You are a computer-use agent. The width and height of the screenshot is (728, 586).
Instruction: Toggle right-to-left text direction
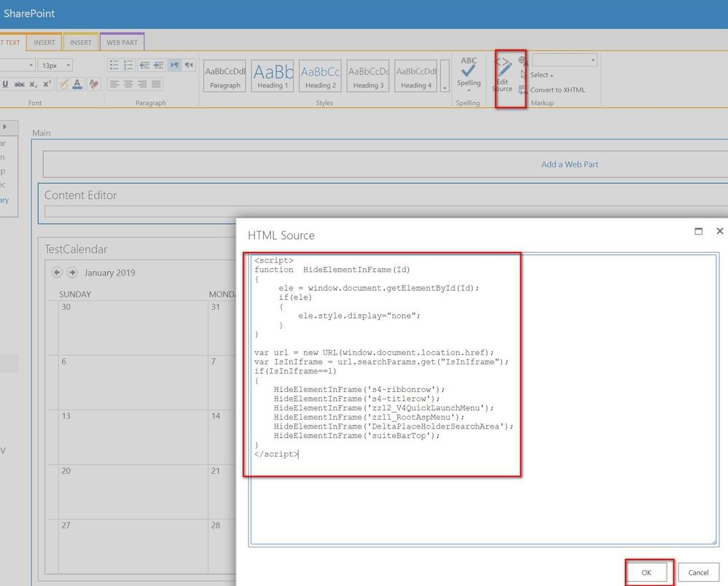coord(189,65)
